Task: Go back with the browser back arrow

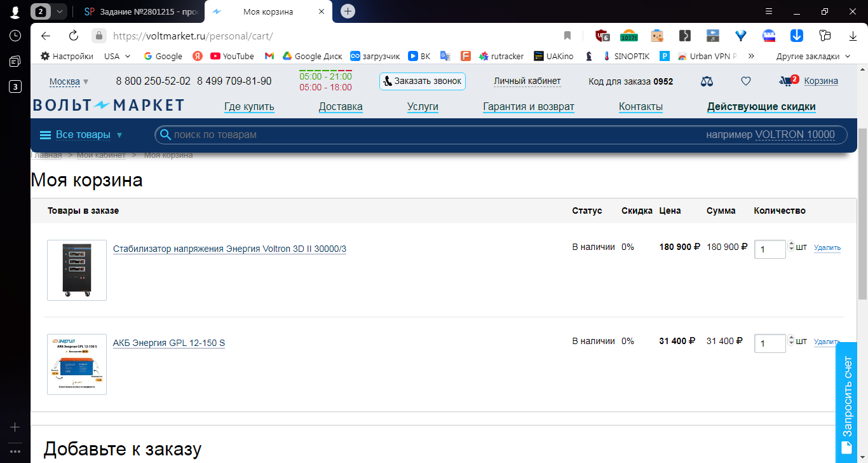Action: click(45, 36)
